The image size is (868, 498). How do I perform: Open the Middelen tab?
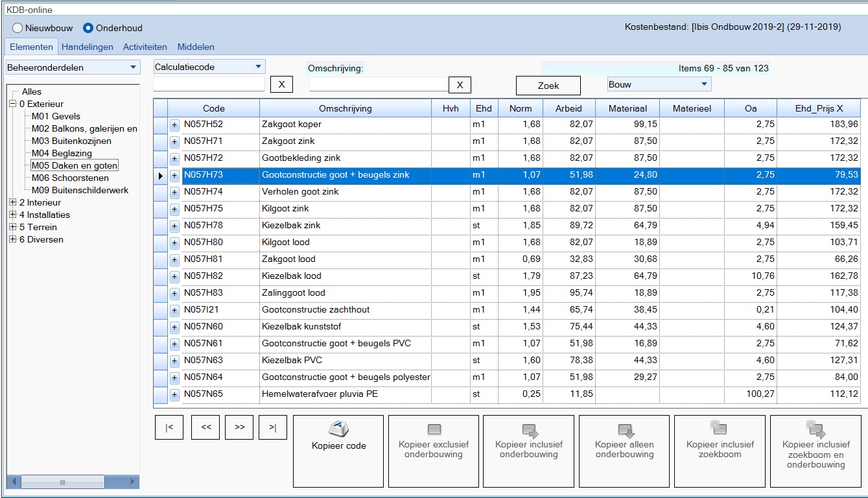(196, 47)
